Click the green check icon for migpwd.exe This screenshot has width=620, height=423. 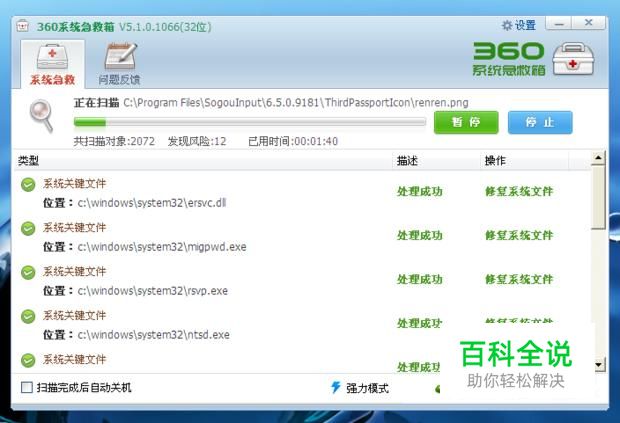pos(28,228)
